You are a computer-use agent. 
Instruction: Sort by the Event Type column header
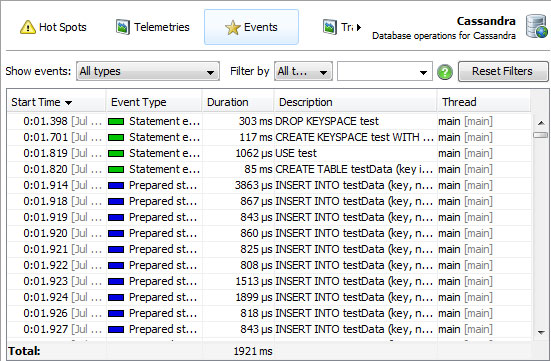pyautogui.click(x=154, y=102)
